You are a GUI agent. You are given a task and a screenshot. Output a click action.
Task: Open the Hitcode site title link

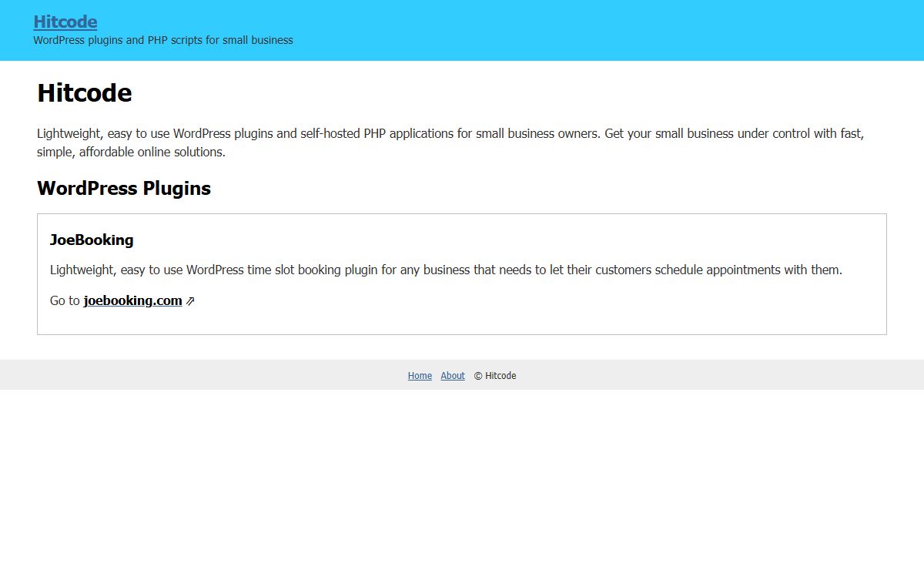[65, 22]
